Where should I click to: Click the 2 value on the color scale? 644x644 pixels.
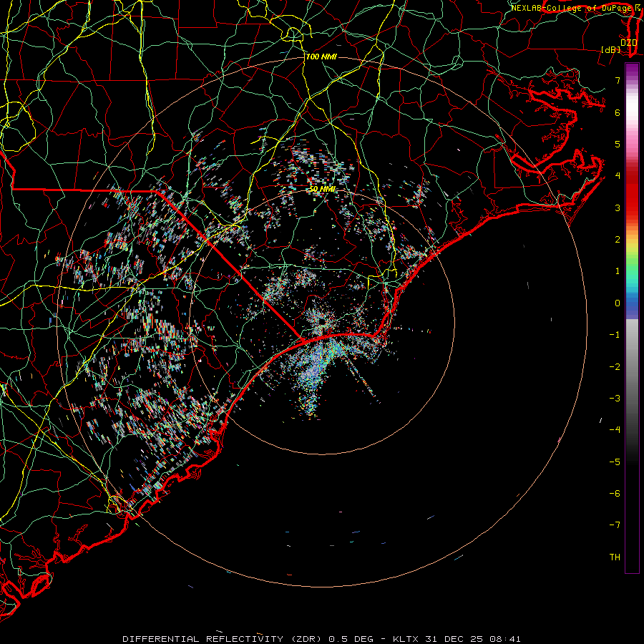tap(618, 240)
